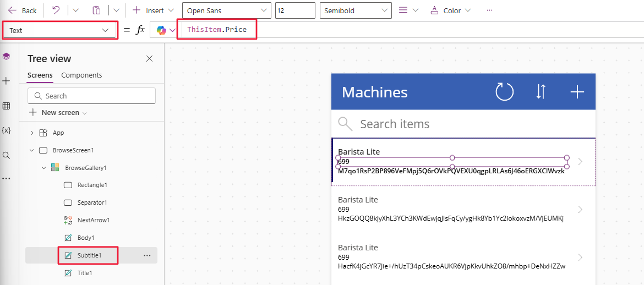Open the Copilot formula assistant icon
The image size is (644, 285).
point(161,30)
